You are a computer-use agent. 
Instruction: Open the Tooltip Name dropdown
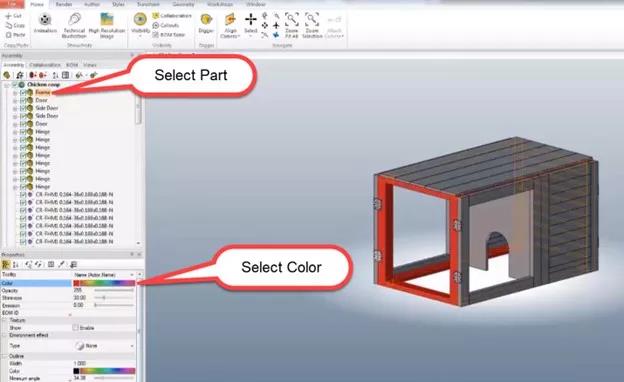tap(104, 275)
